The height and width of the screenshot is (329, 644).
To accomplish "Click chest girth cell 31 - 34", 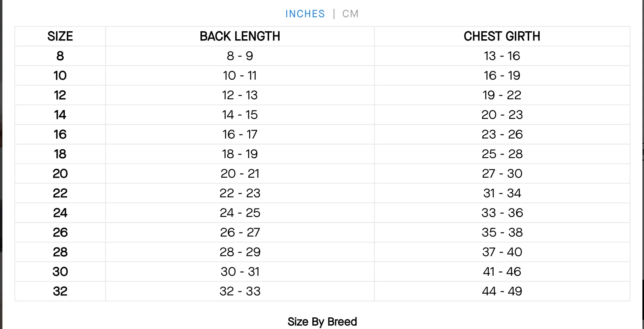I will pyautogui.click(x=502, y=193).
